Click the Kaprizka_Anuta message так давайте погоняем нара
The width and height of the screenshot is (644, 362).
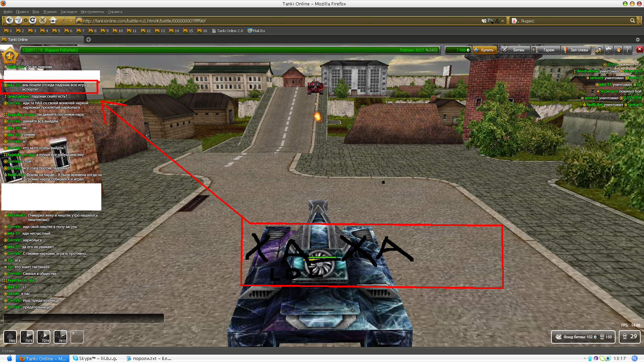point(44,114)
